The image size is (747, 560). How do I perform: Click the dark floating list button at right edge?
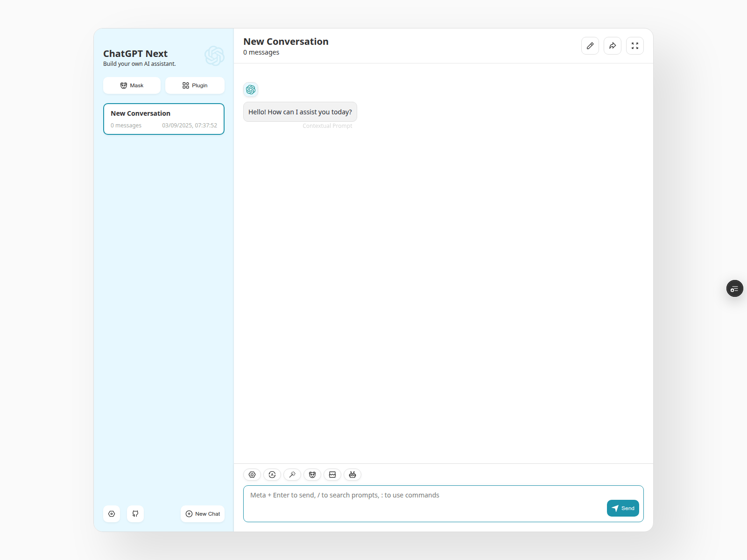point(735,289)
